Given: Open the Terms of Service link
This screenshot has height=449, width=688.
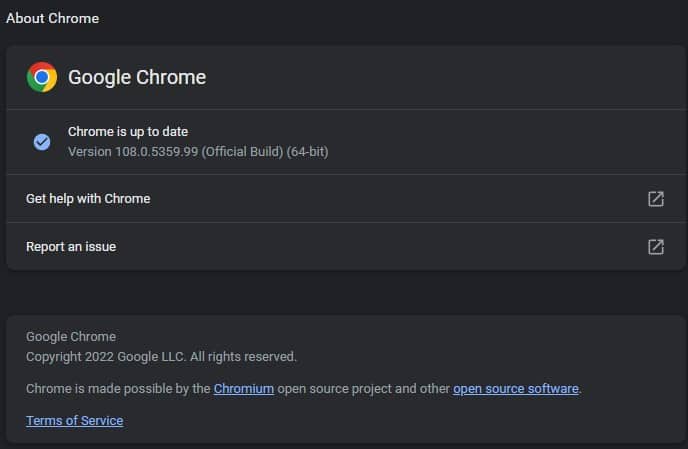Looking at the screenshot, I should coord(75,420).
